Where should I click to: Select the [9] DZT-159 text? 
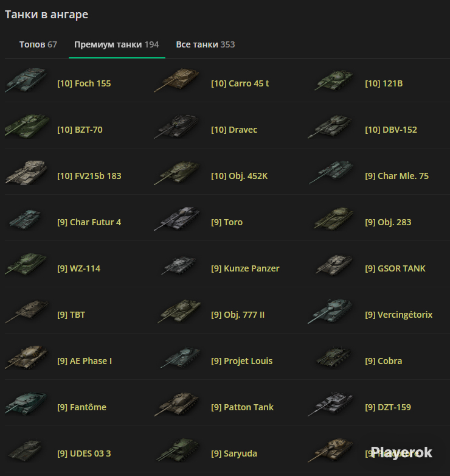388,407
